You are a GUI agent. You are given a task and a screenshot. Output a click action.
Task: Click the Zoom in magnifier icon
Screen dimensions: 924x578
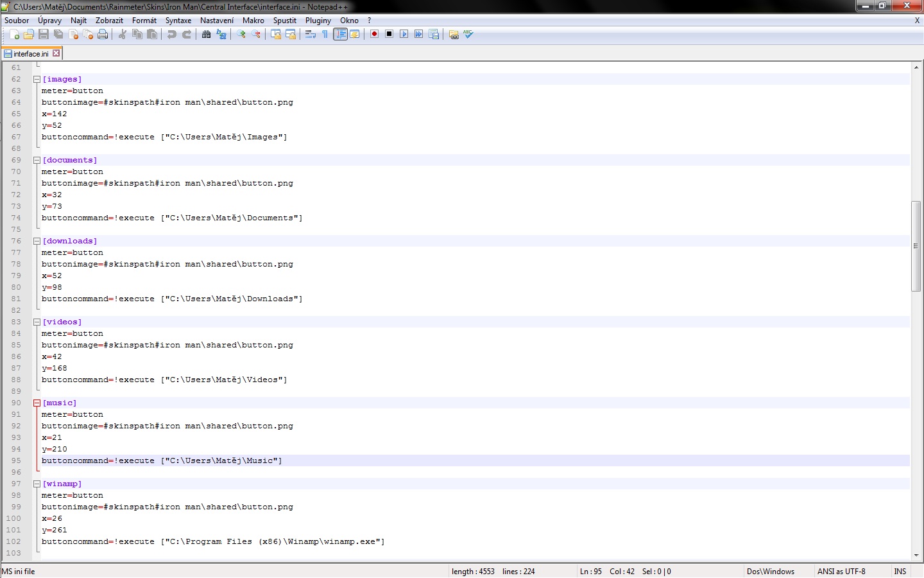pos(242,35)
